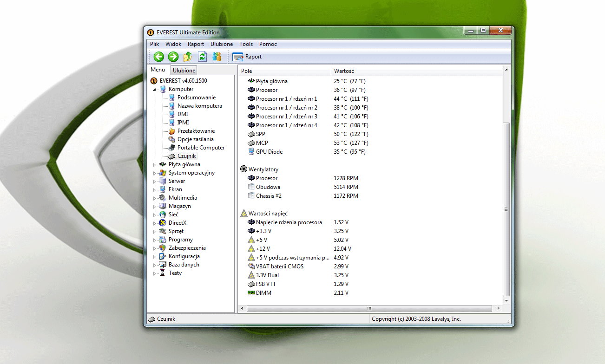
Task: Select the Chassis #2 fan row
Action: 370,196
